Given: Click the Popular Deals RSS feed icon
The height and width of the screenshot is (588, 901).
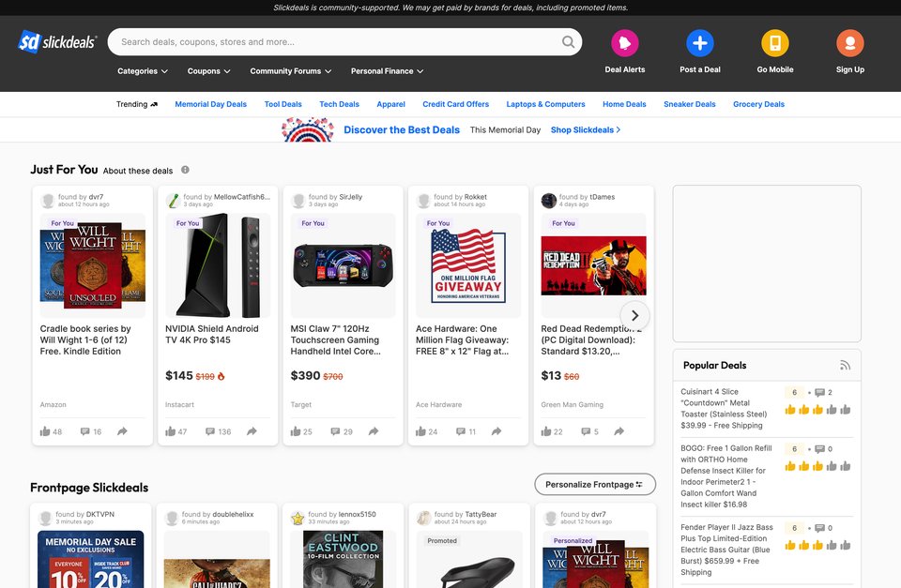Looking at the screenshot, I should [x=845, y=365].
